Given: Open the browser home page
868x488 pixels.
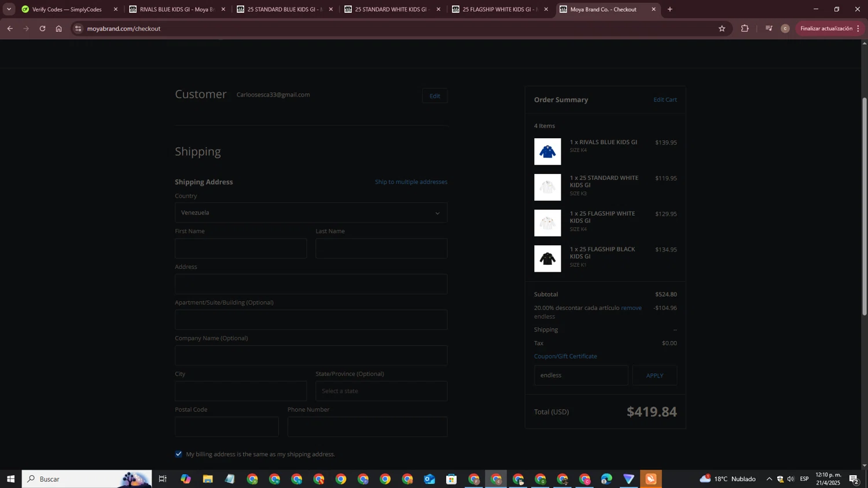Looking at the screenshot, I should pos(58,28).
